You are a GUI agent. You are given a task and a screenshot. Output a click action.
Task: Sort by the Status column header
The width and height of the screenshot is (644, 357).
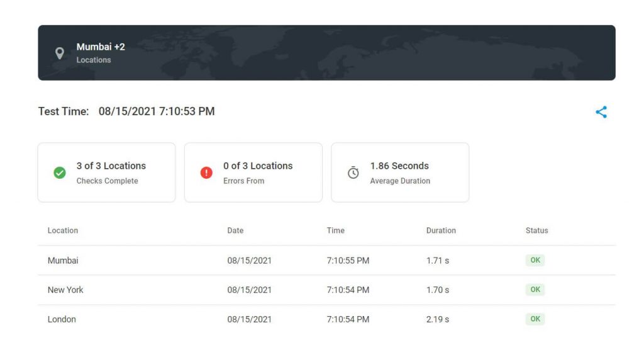click(x=536, y=230)
